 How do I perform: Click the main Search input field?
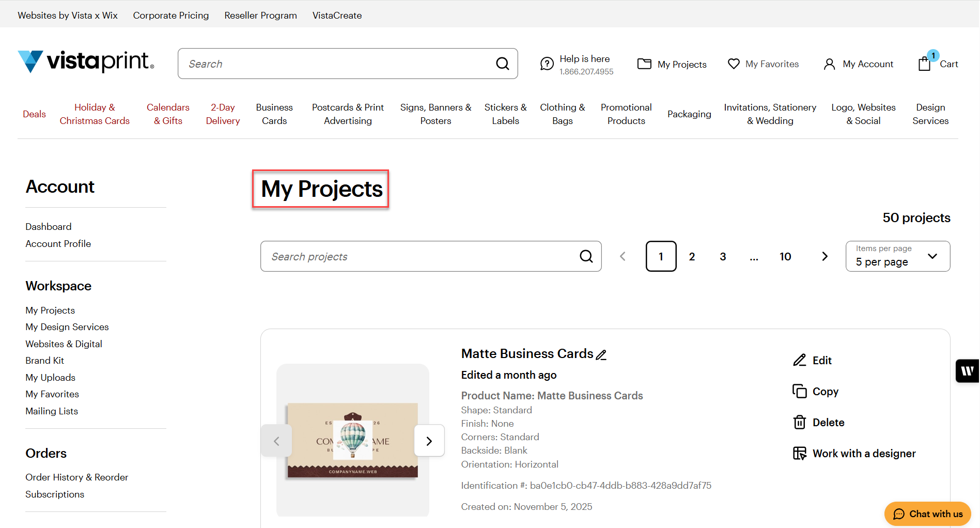(x=348, y=64)
